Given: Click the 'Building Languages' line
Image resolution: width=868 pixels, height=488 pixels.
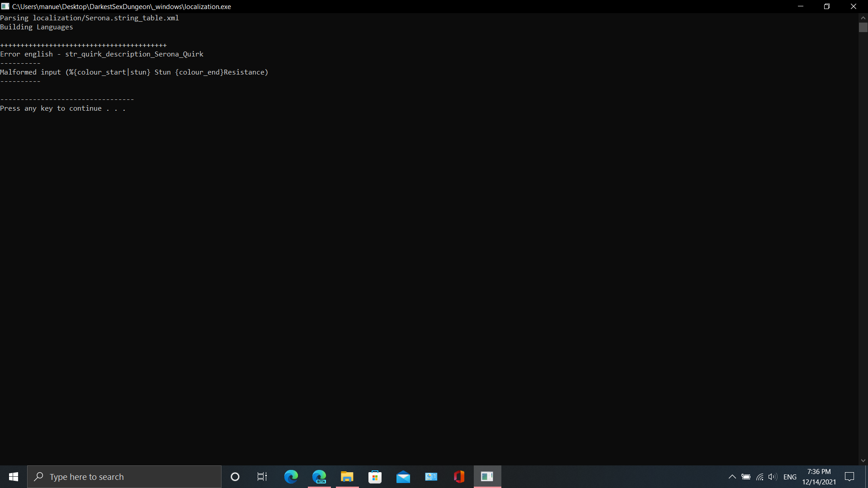Looking at the screenshot, I should pos(37,27).
